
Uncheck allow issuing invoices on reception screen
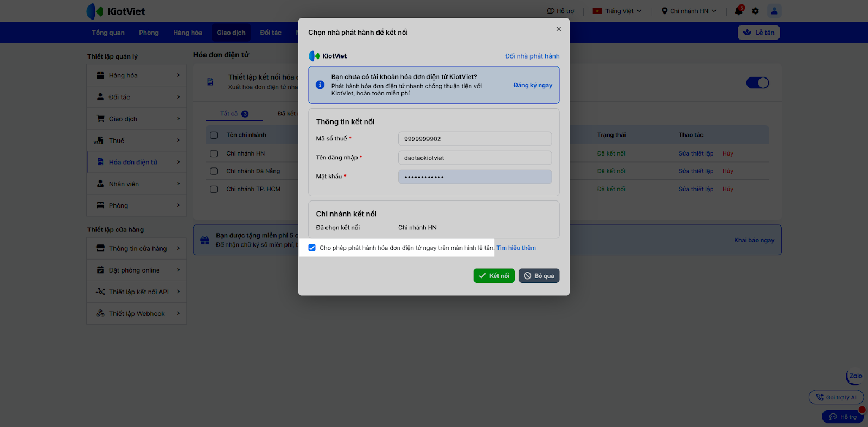click(312, 248)
